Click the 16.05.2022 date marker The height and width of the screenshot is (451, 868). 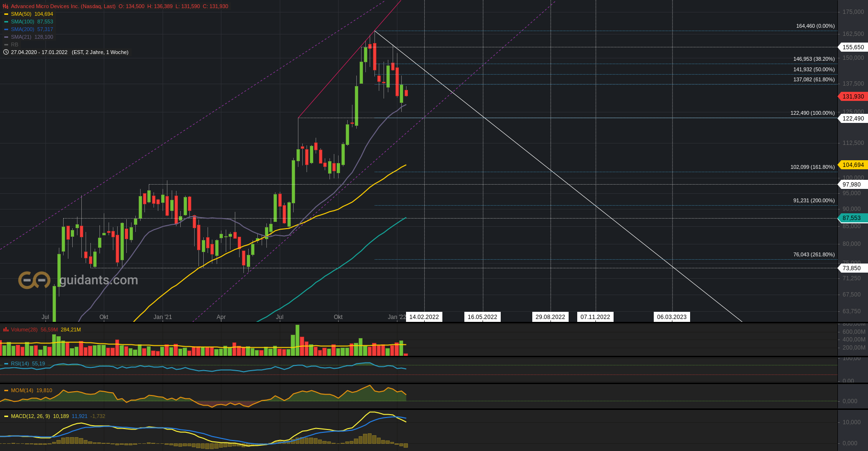point(483,317)
